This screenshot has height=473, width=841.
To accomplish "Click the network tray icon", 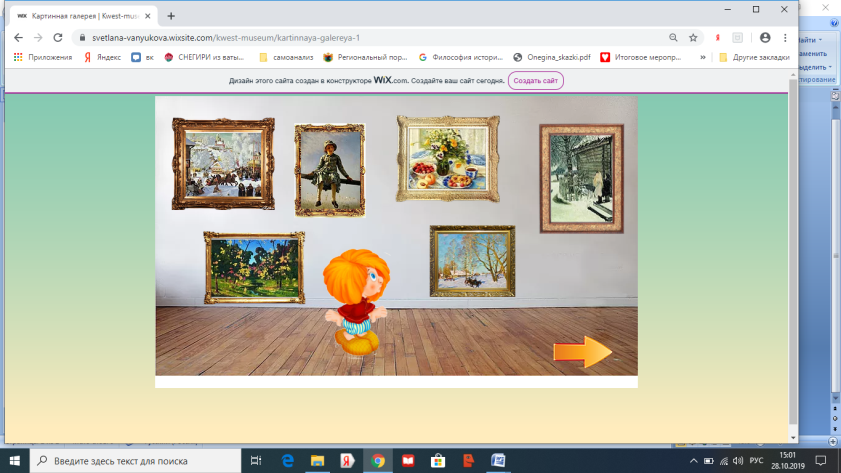I will [724, 461].
